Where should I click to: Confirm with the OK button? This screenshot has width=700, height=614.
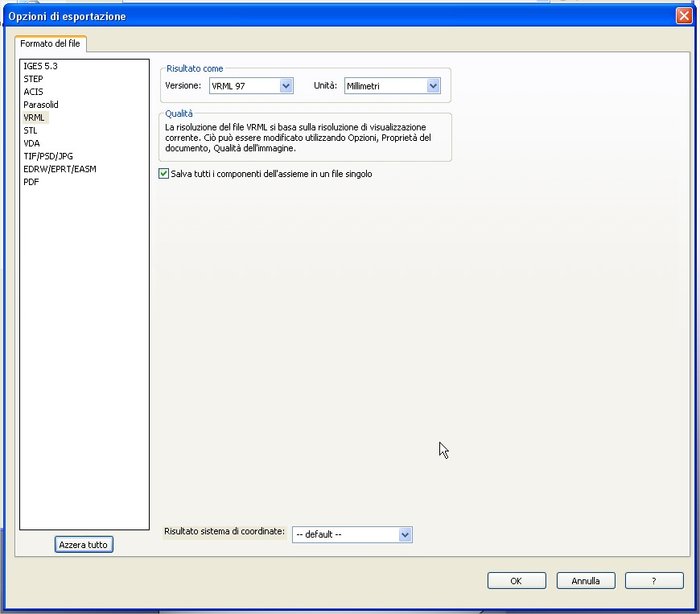click(x=517, y=581)
